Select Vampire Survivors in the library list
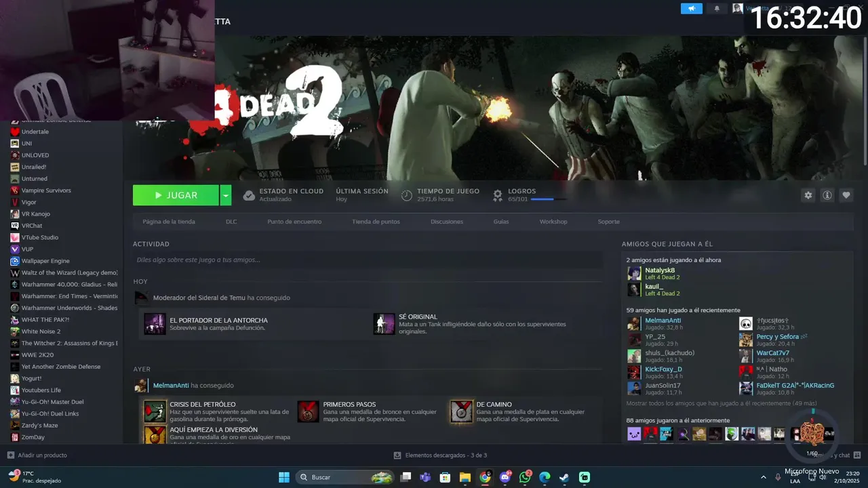Screen dimensions: 868x488 pyautogui.click(x=46, y=190)
